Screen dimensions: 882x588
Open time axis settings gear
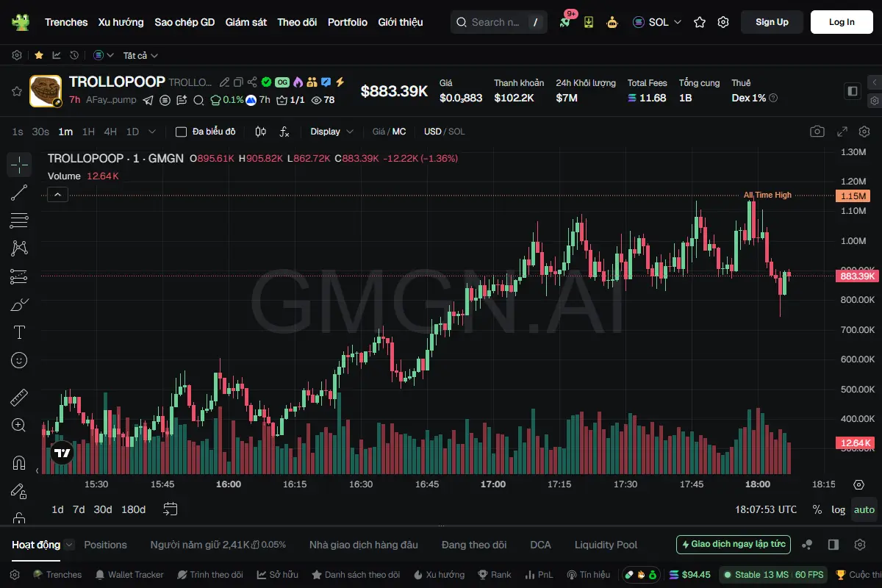[858, 484]
